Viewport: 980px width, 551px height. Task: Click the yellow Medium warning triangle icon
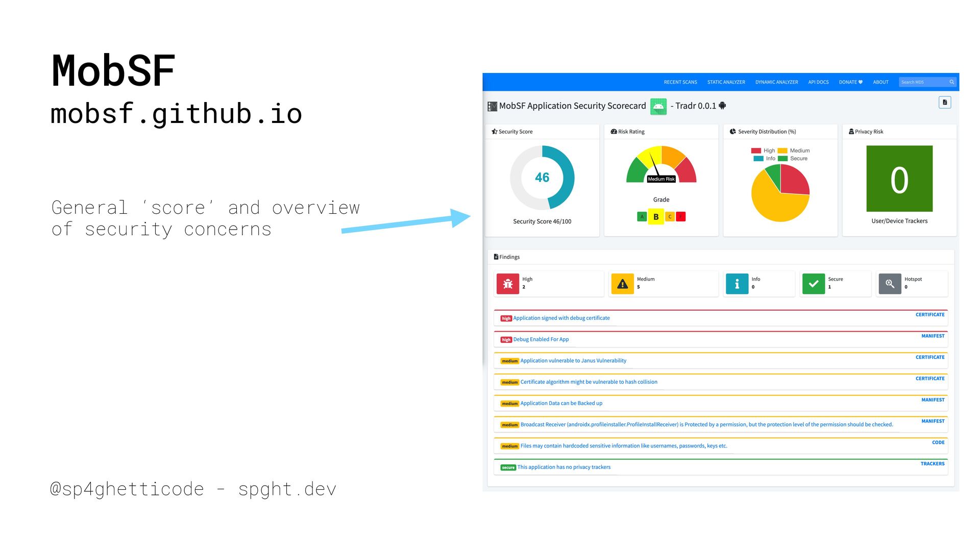(x=622, y=284)
